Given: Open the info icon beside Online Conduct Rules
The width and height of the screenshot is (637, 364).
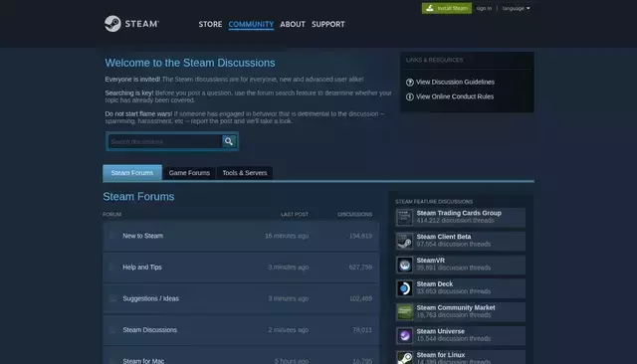Looking at the screenshot, I should (x=409, y=96).
